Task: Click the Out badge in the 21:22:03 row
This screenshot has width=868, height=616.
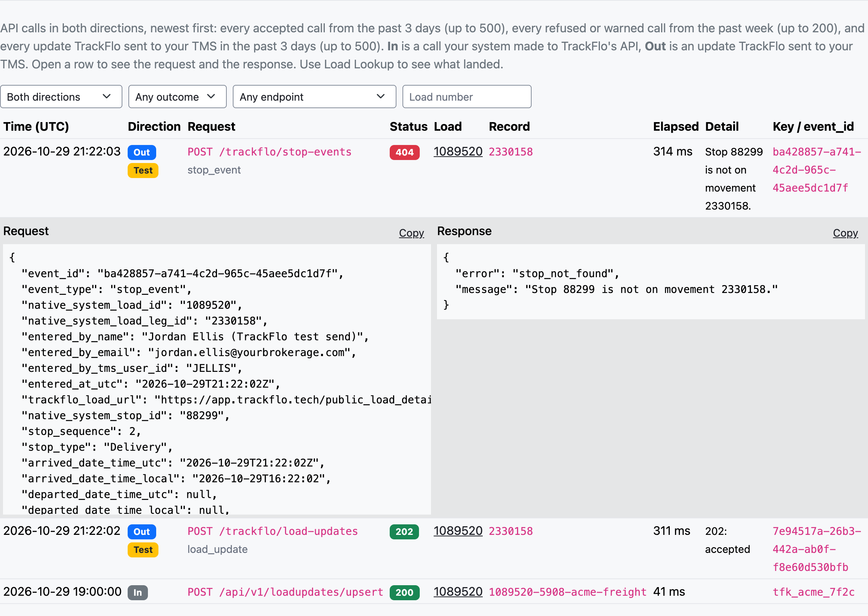Action: tap(142, 152)
